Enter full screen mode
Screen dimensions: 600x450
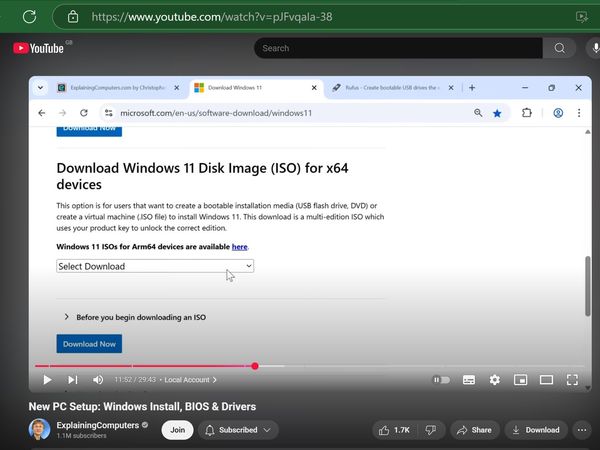tap(572, 380)
